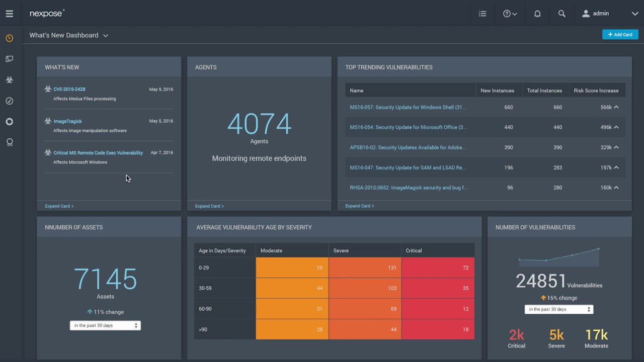Open the notifications bell icon
This screenshot has height=362, width=644.
click(537, 14)
